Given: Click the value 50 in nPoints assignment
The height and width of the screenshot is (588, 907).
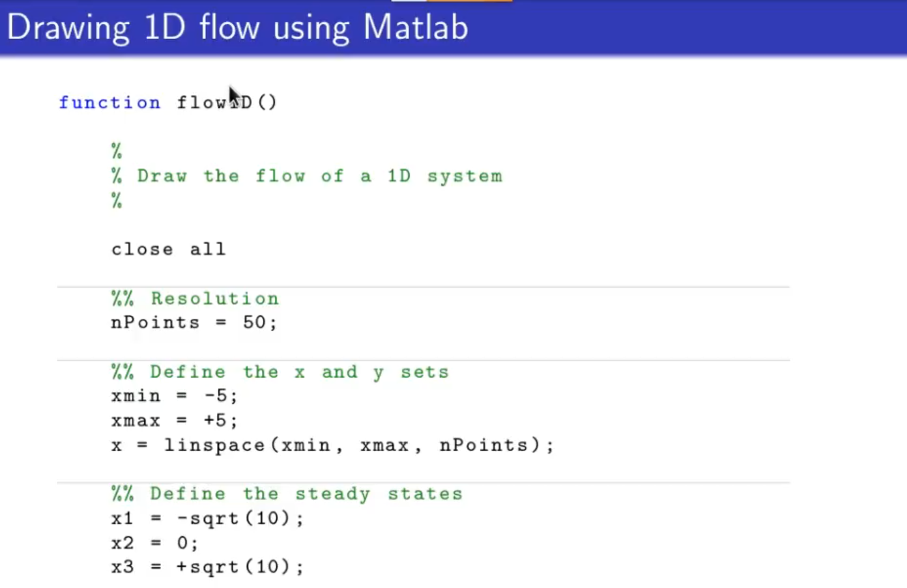Looking at the screenshot, I should pyautogui.click(x=254, y=323).
